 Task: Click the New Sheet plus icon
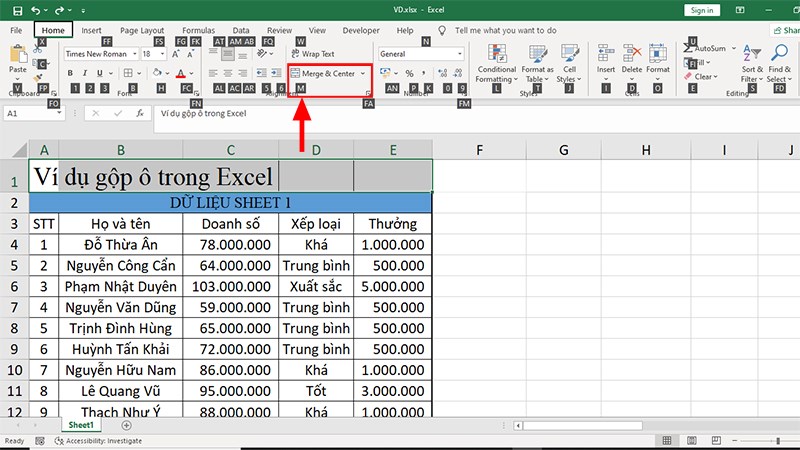click(x=127, y=425)
